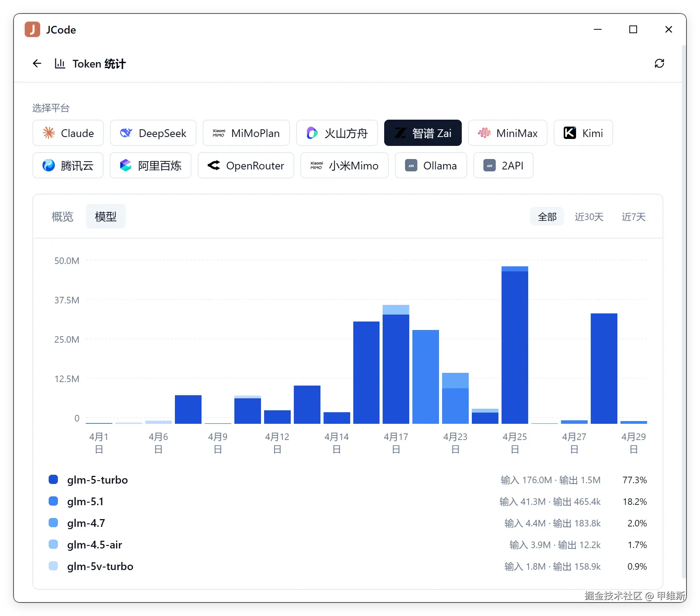Select the OpenRouter platform
The image size is (700, 616).
coord(246,166)
